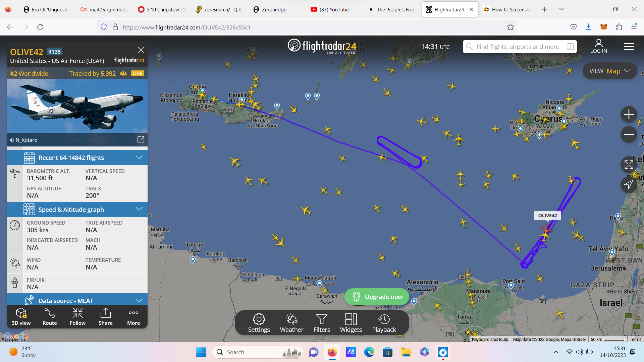Viewport: 644px width, 362px height.
Task: Open File Explorer from taskbar
Action: coord(406,352)
